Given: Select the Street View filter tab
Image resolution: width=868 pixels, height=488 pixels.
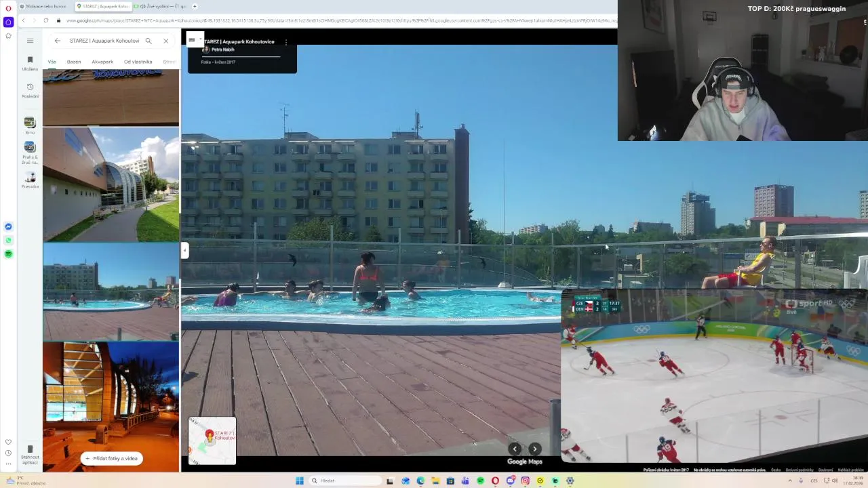Looking at the screenshot, I should tap(170, 62).
